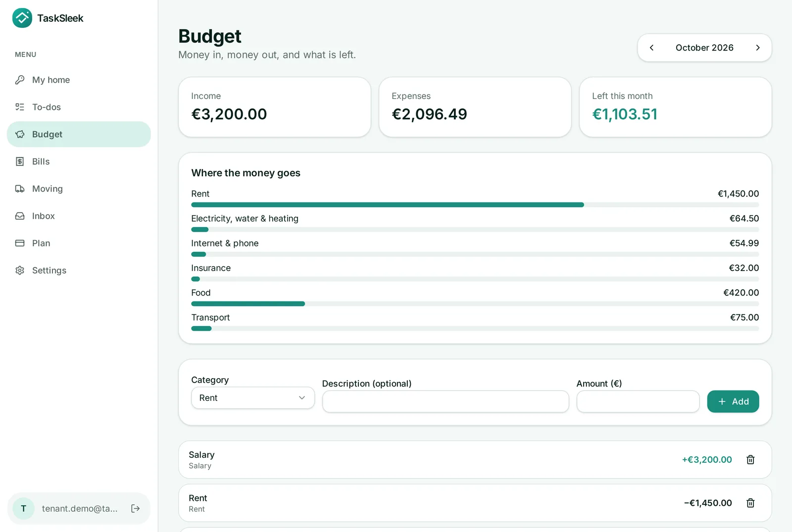The width and height of the screenshot is (792, 532).
Task: Click the Where the money goes heading
Action: (246, 173)
